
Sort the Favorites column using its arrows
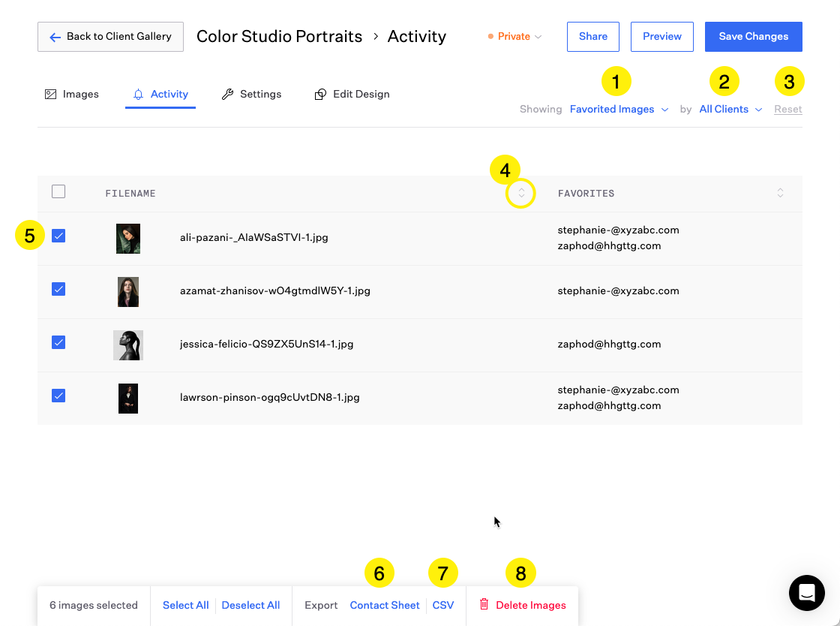coord(780,194)
